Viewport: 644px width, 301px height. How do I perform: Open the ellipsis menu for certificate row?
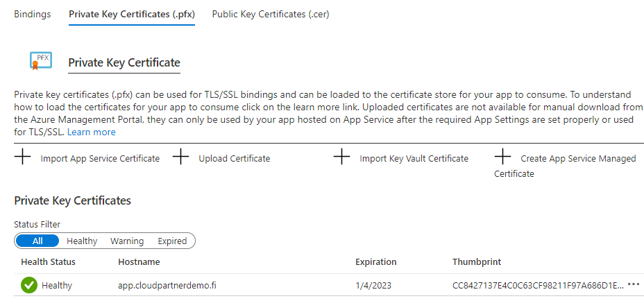click(x=633, y=285)
